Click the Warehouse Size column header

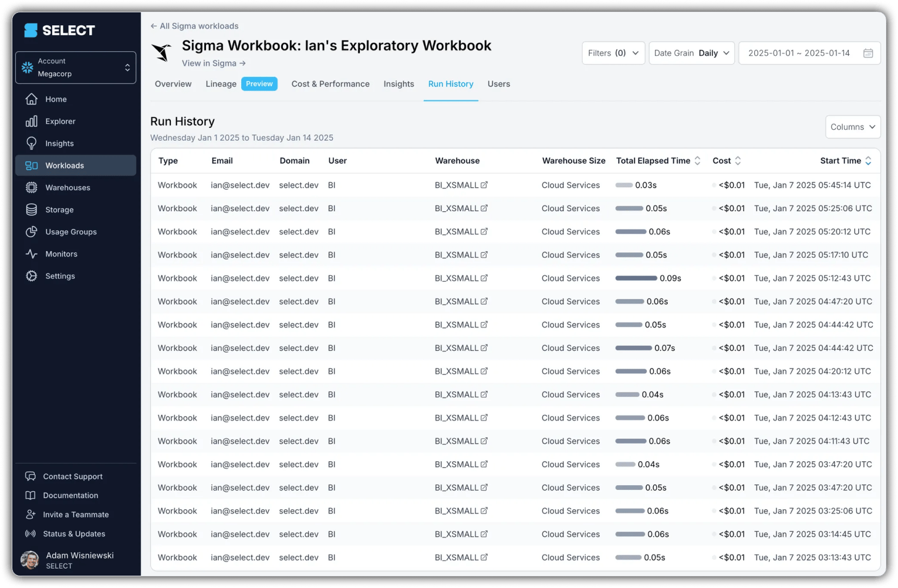click(573, 161)
